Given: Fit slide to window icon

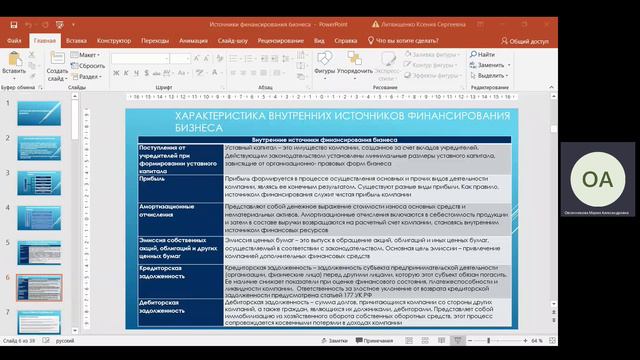Looking at the screenshot, I should point(552,340).
